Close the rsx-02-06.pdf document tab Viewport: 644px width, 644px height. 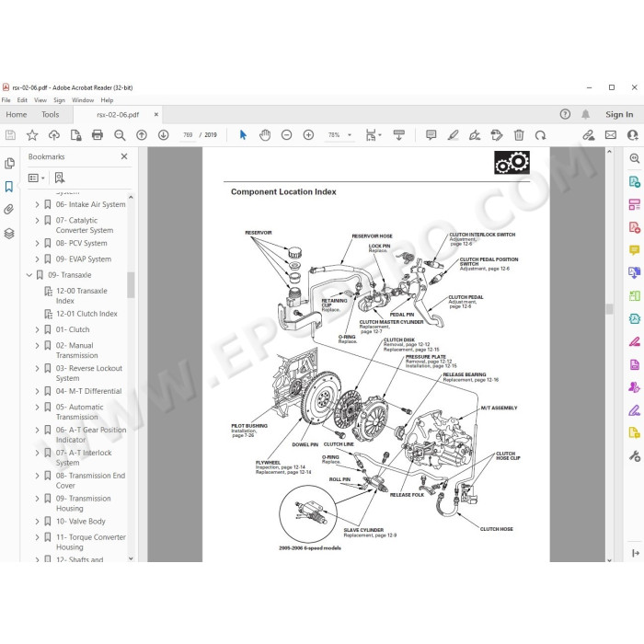[156, 114]
